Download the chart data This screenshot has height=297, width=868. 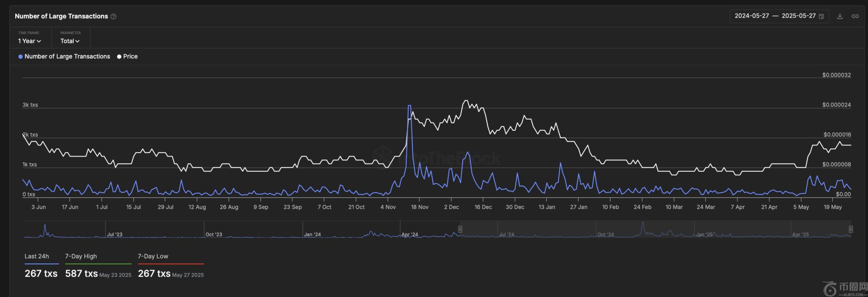840,16
